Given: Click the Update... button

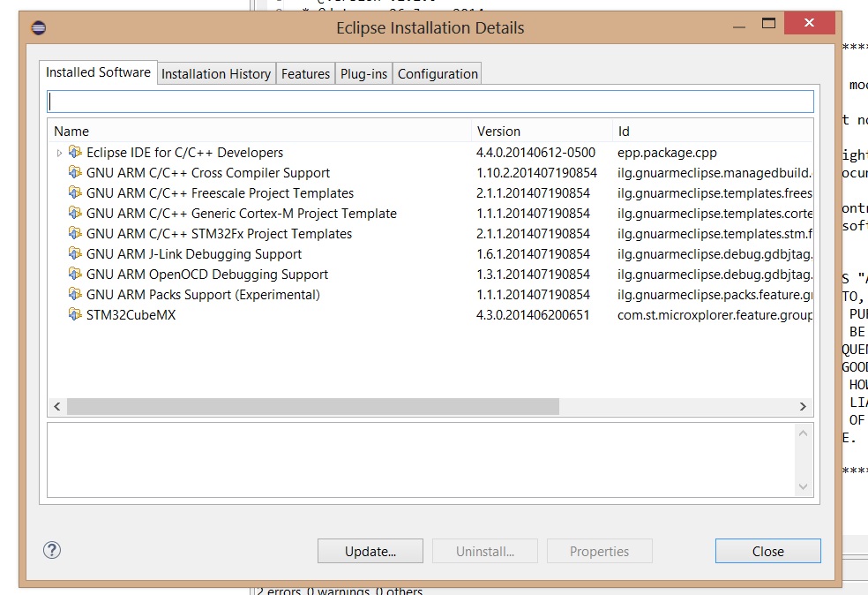Looking at the screenshot, I should [x=370, y=551].
